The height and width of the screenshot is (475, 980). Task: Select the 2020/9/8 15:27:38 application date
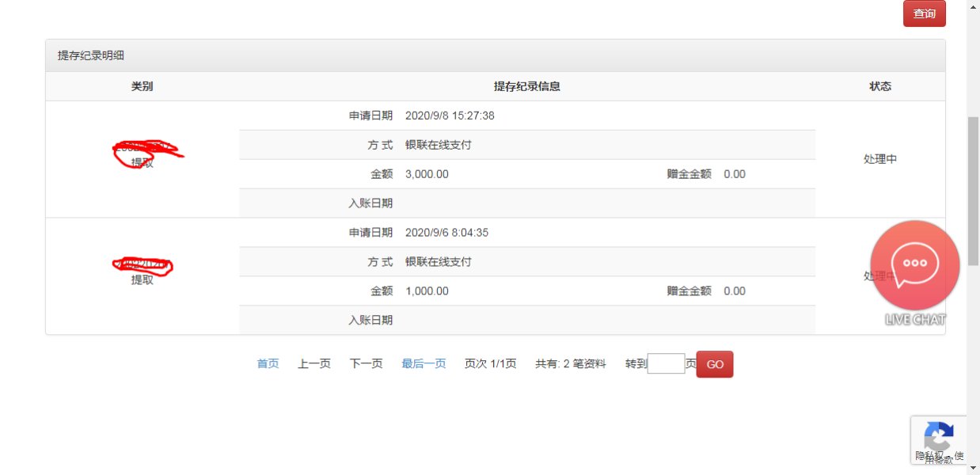[450, 116]
